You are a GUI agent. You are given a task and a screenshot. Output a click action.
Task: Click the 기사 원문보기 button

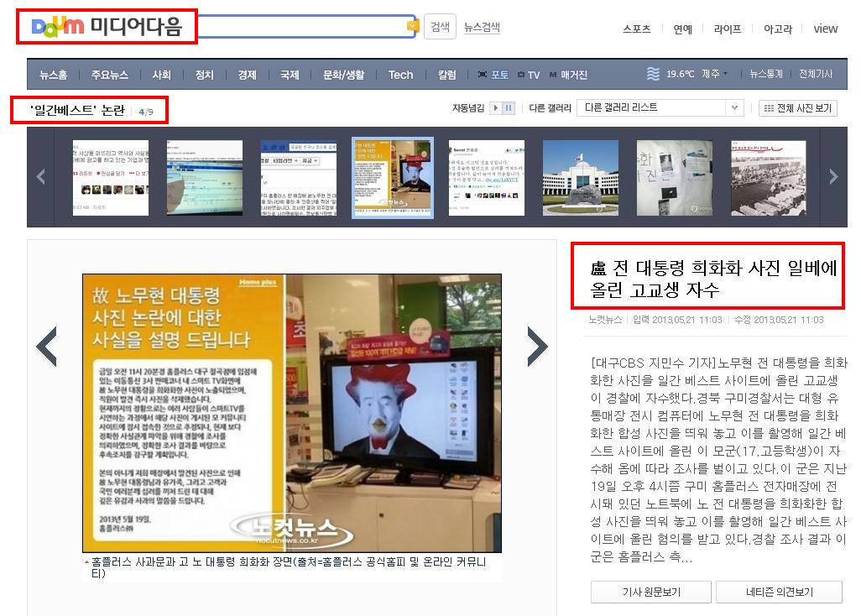pos(651,592)
